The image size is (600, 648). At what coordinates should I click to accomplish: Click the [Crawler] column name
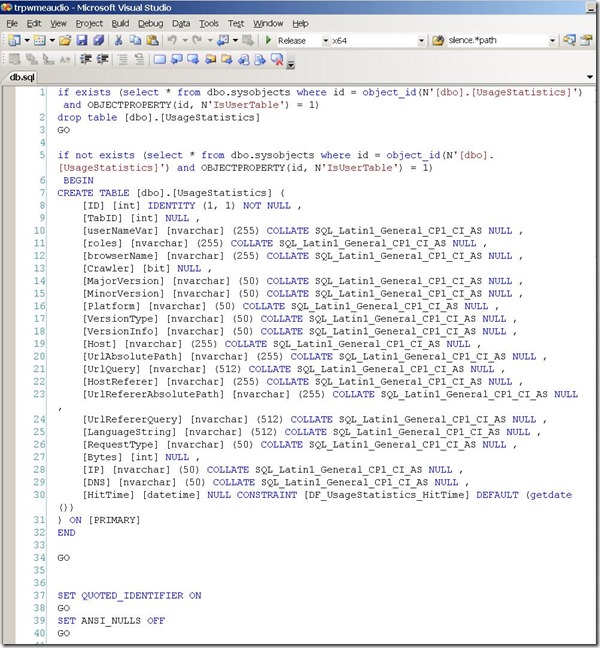[108, 268]
